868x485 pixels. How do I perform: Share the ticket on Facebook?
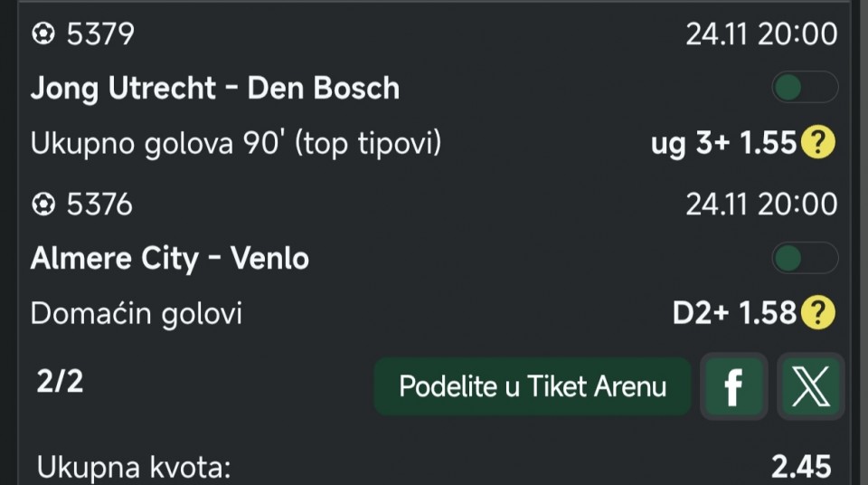tap(734, 387)
